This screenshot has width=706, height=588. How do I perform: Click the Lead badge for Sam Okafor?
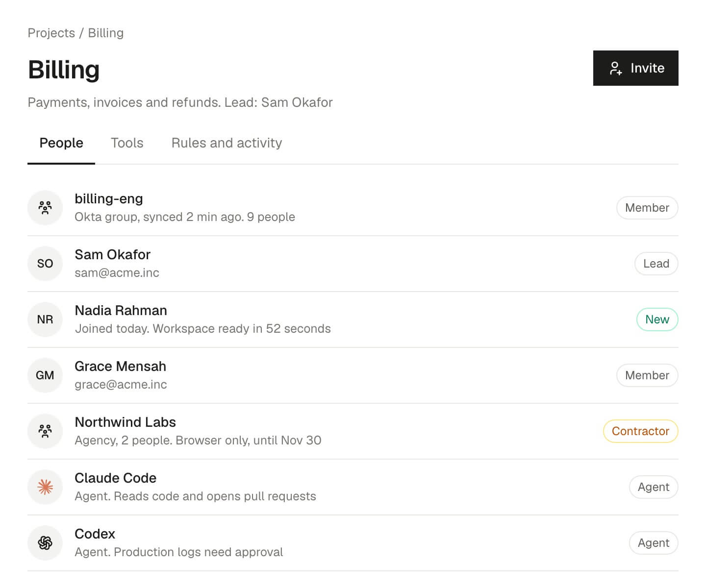point(656,264)
